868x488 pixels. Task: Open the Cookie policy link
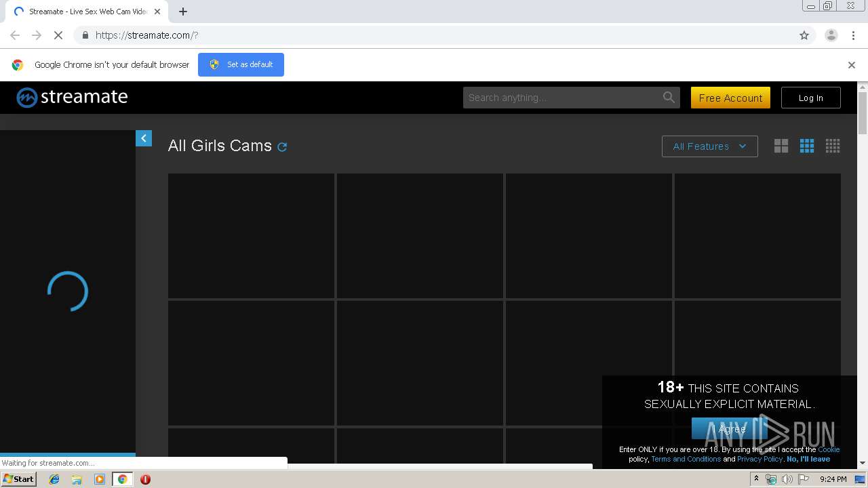829,449
